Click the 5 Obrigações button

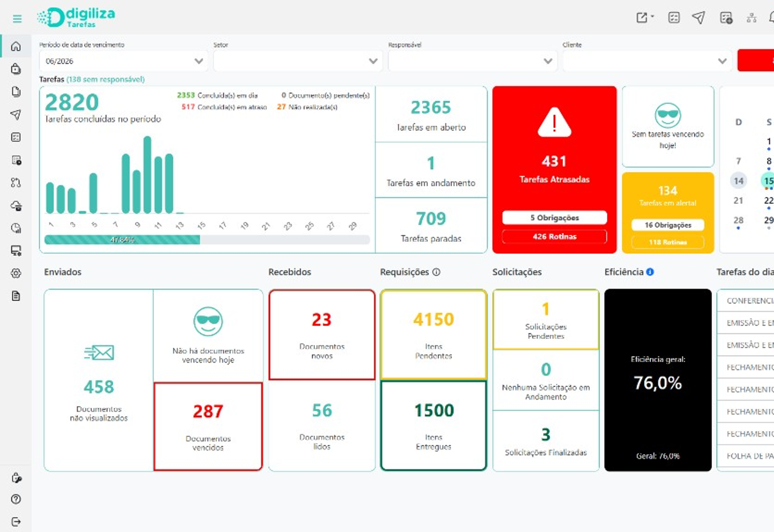coord(554,218)
